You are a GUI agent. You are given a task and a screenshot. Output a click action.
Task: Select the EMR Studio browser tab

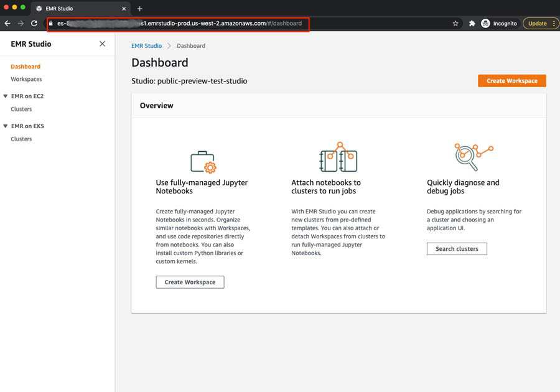[x=82, y=9]
